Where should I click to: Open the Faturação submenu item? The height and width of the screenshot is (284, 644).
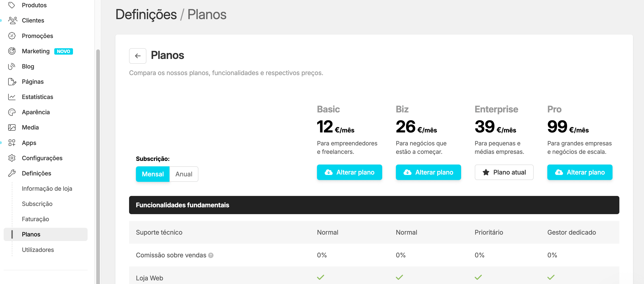pos(35,219)
